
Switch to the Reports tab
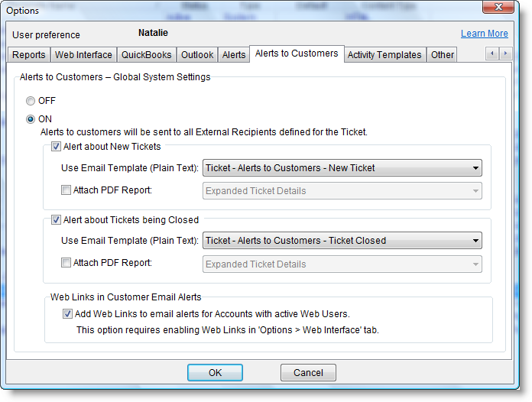point(29,55)
